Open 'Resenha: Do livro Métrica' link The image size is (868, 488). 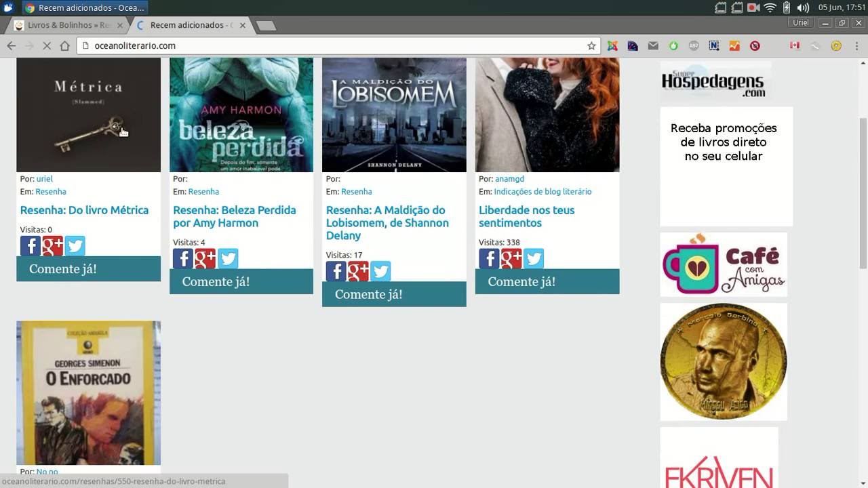tap(84, 210)
